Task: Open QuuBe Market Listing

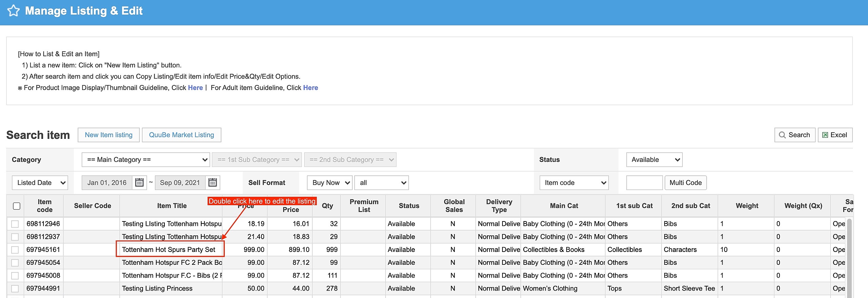Action: (x=181, y=135)
